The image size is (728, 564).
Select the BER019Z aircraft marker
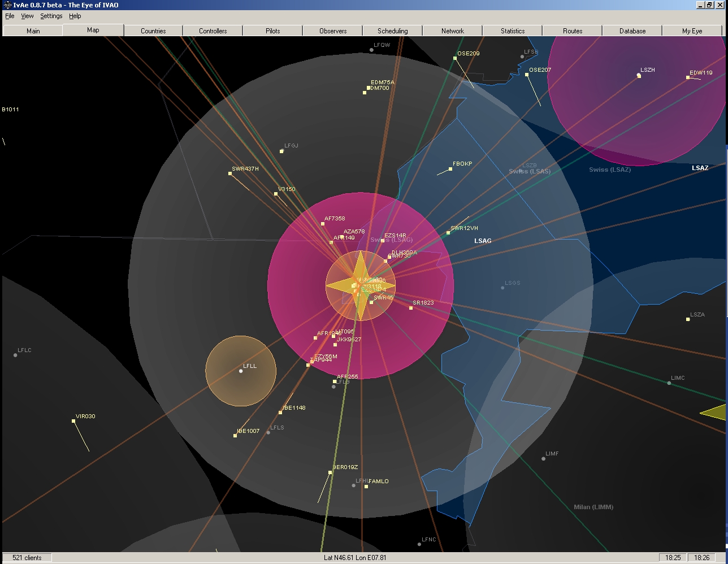330,472
